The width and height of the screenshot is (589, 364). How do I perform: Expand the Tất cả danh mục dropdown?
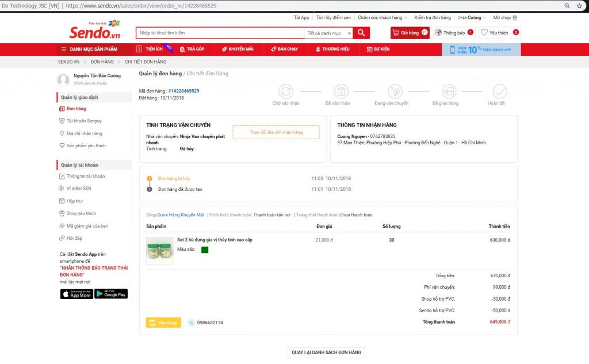coord(329,33)
